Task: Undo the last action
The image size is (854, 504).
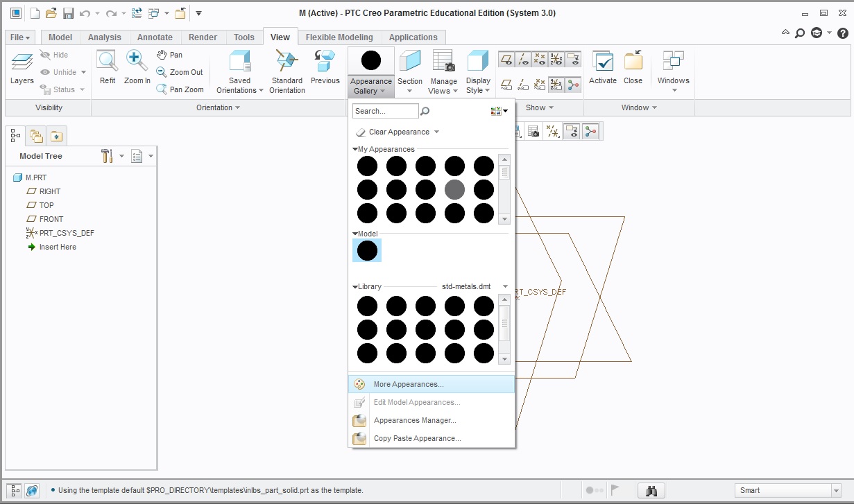Action: (x=85, y=13)
